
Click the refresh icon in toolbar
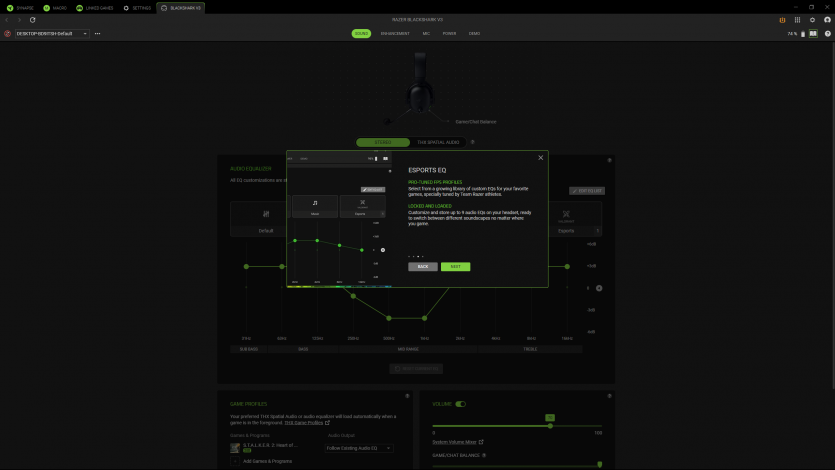pos(33,19)
